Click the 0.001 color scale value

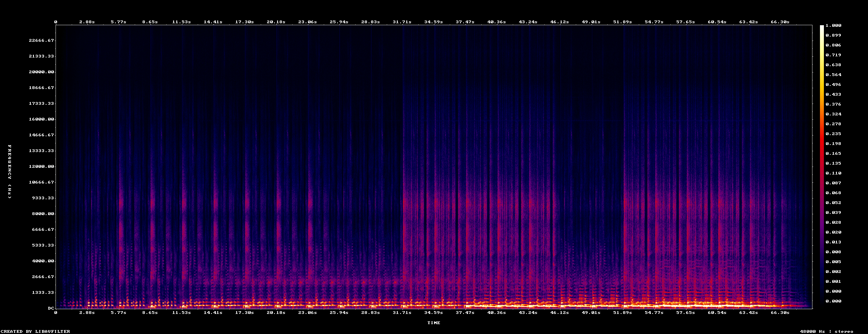tap(833, 282)
